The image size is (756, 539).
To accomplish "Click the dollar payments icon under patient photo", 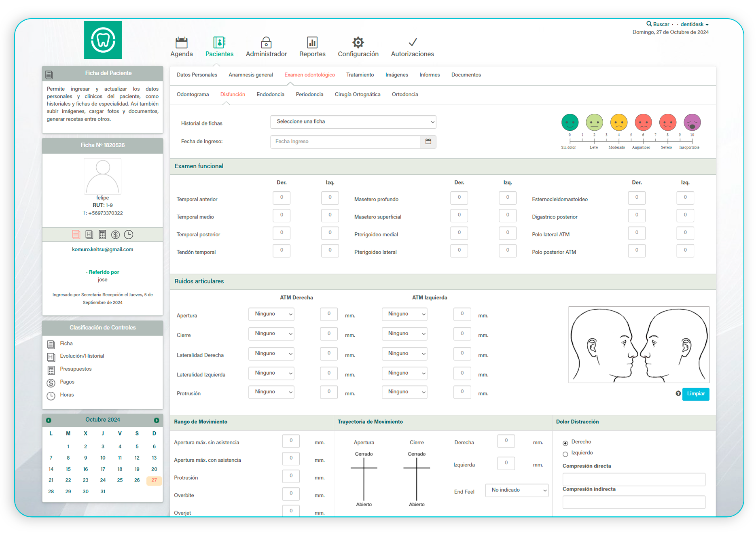I will point(116,235).
